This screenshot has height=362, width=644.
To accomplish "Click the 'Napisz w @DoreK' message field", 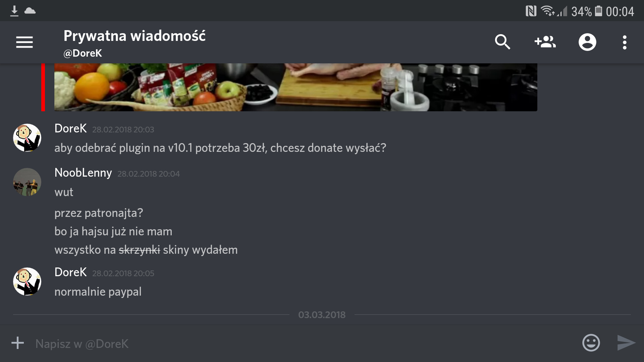I will pyautogui.click(x=302, y=344).
